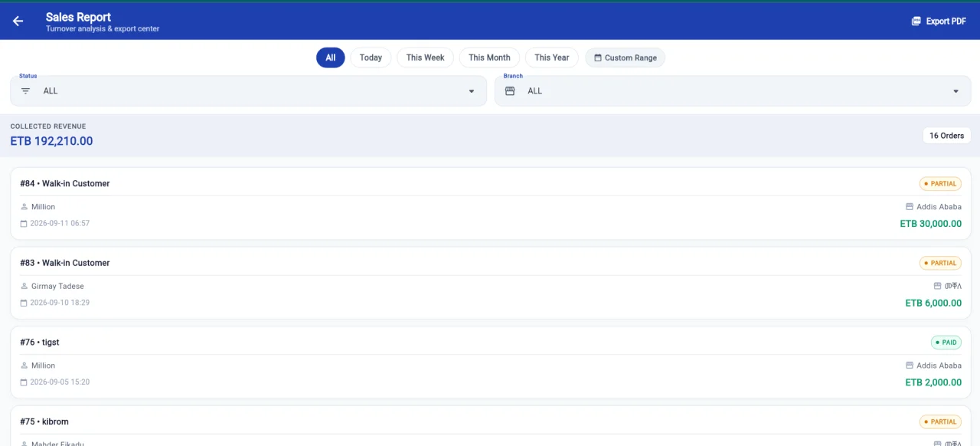Click the PDF icon in Export button
This screenshot has width=980, height=446.
pos(916,21)
